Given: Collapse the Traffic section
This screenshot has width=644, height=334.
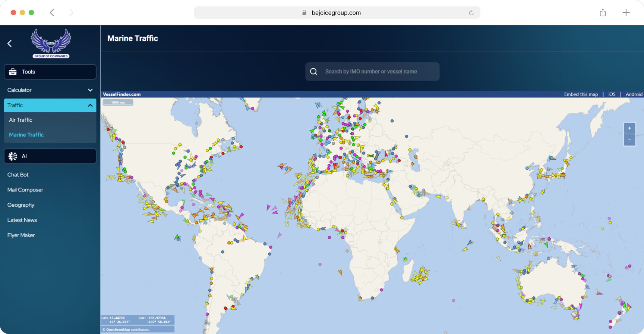Looking at the screenshot, I should [x=90, y=105].
